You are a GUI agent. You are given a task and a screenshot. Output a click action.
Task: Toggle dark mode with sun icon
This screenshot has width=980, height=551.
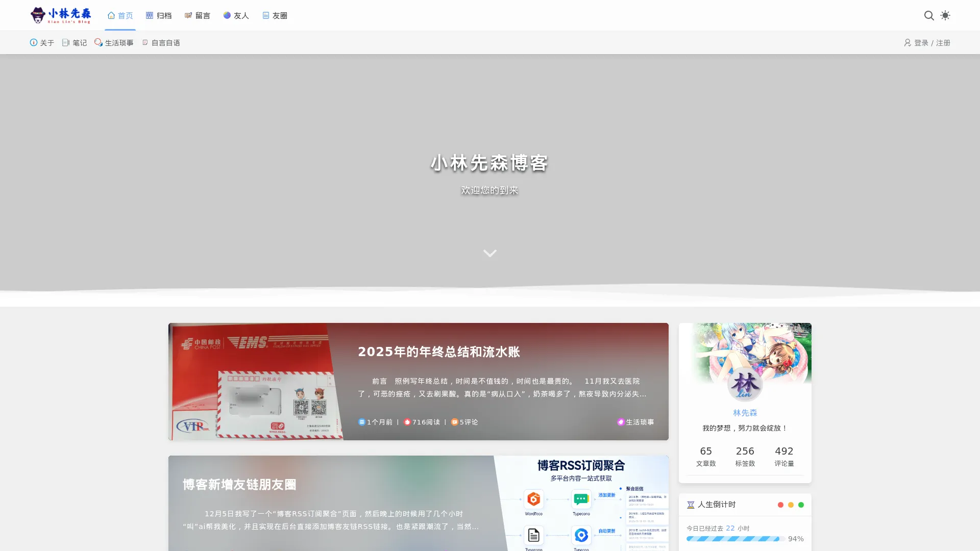coord(945,15)
